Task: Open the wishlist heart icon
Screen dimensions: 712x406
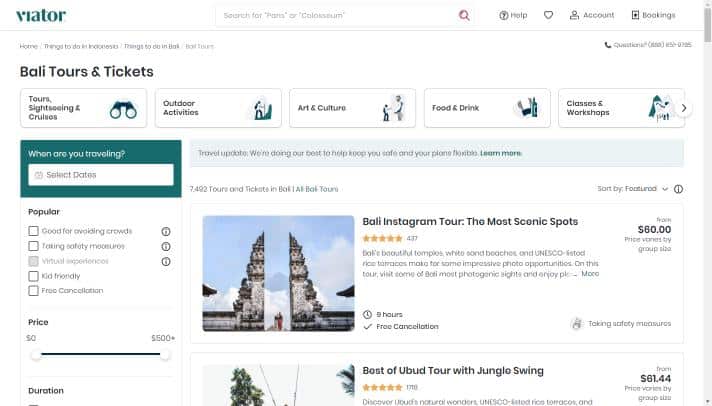Action: (548, 15)
